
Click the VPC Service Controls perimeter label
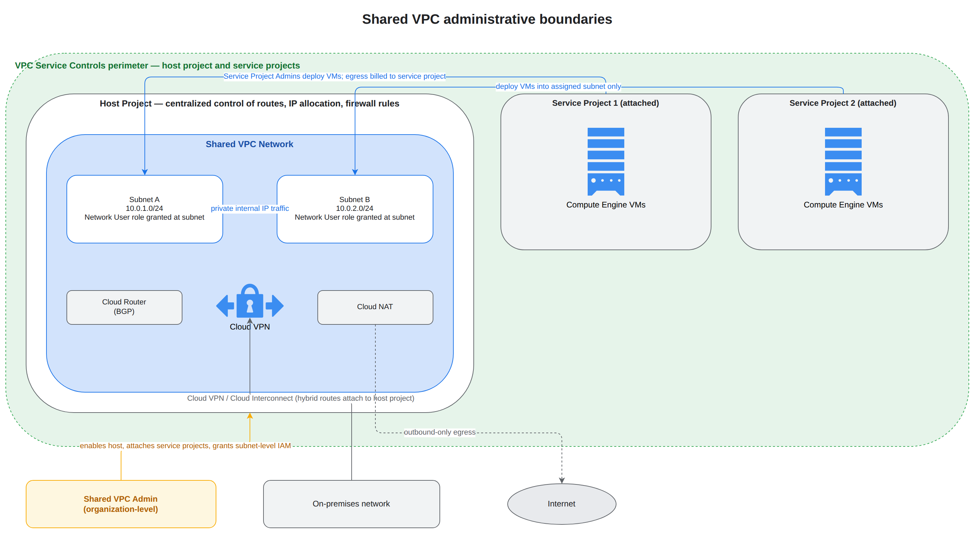[157, 65]
